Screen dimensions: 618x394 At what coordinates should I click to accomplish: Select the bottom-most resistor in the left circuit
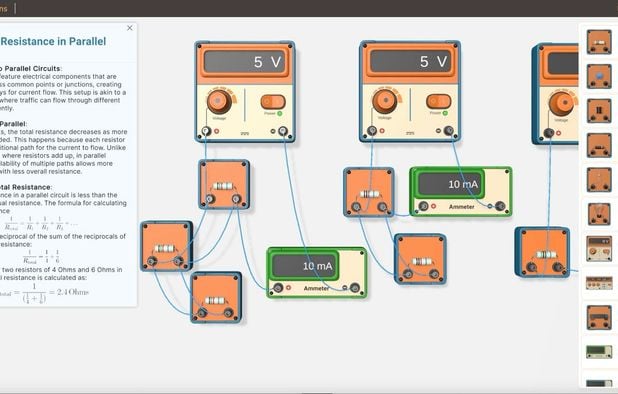[x=216, y=298]
